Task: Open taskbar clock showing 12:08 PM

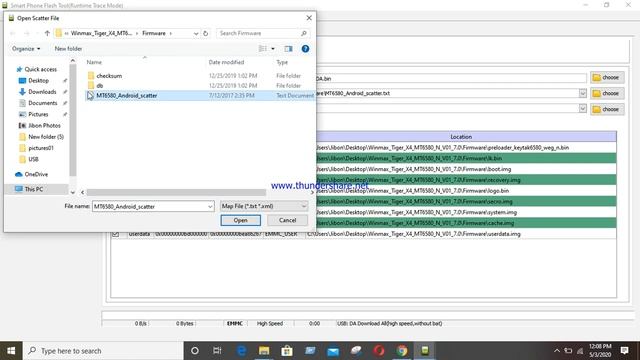Action: 600,351
